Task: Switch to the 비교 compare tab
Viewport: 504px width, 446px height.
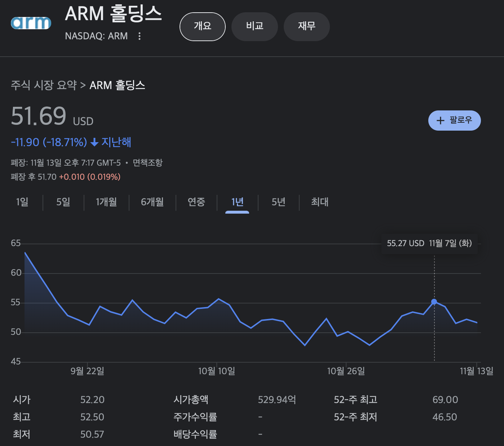Action: [255, 26]
